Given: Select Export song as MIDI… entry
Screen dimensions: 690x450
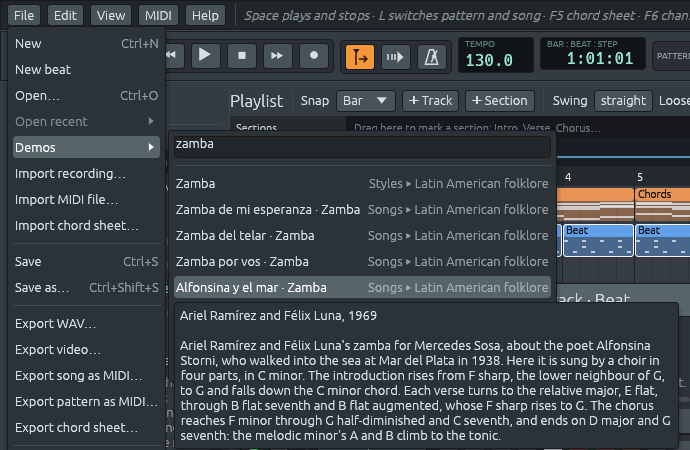Looking at the screenshot, I should (86, 375).
